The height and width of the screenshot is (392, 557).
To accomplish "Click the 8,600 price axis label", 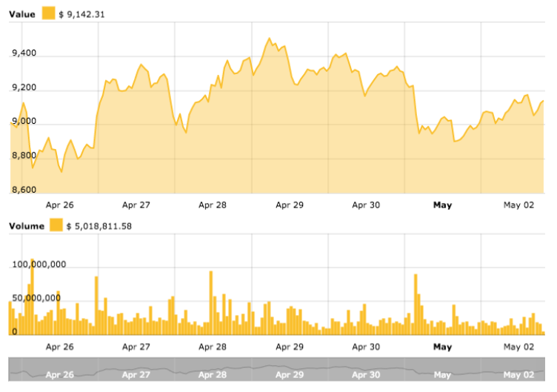I will click(x=24, y=190).
